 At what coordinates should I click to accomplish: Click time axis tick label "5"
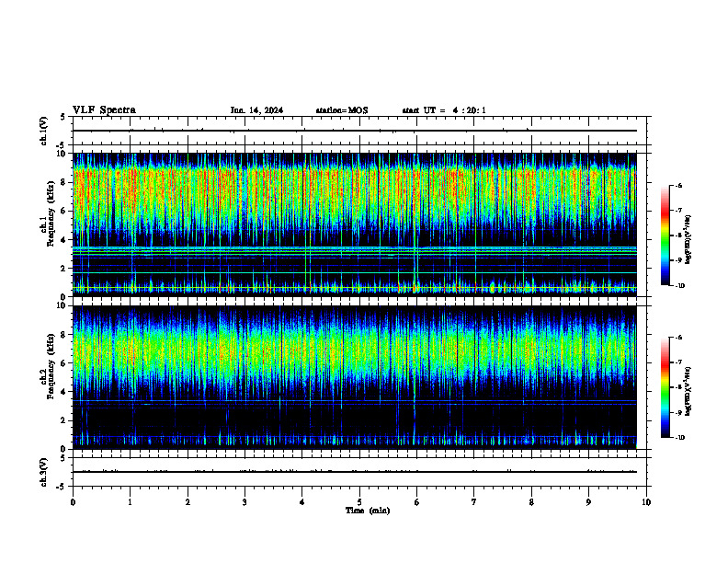(x=359, y=502)
